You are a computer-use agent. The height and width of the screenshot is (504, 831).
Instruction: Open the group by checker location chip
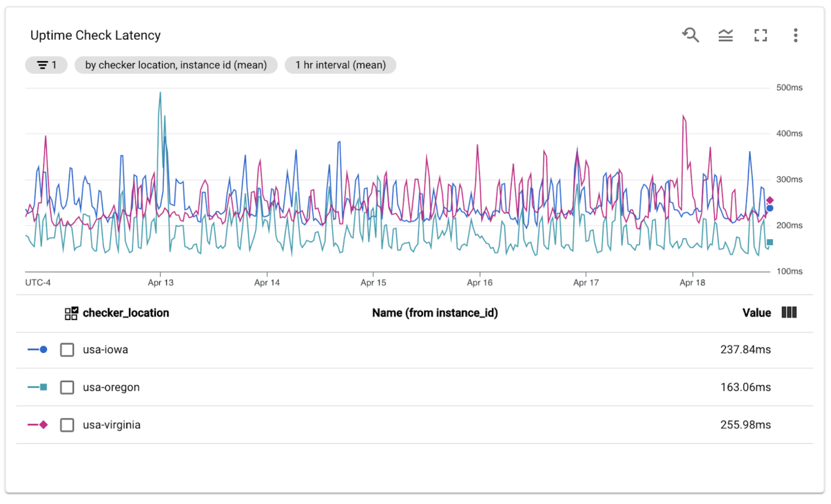[x=176, y=65]
